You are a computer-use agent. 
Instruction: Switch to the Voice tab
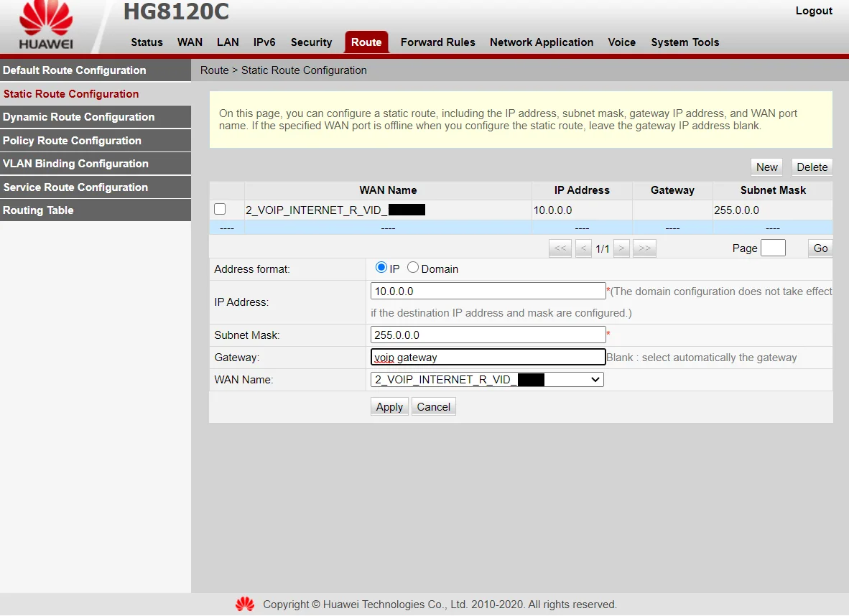621,42
